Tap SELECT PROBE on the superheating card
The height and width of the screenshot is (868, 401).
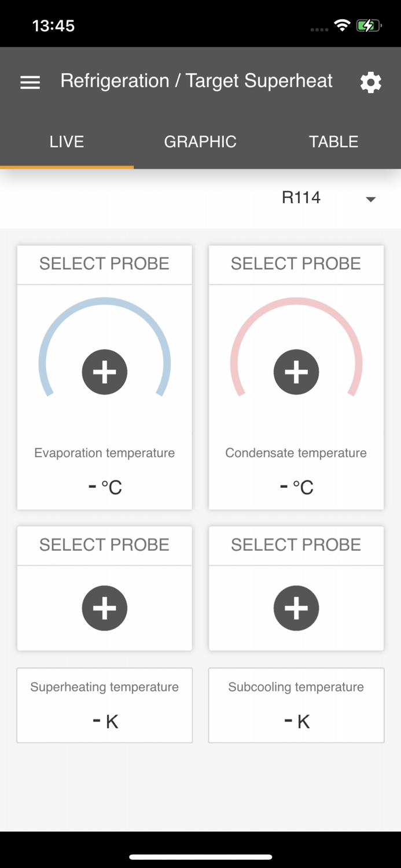104,545
